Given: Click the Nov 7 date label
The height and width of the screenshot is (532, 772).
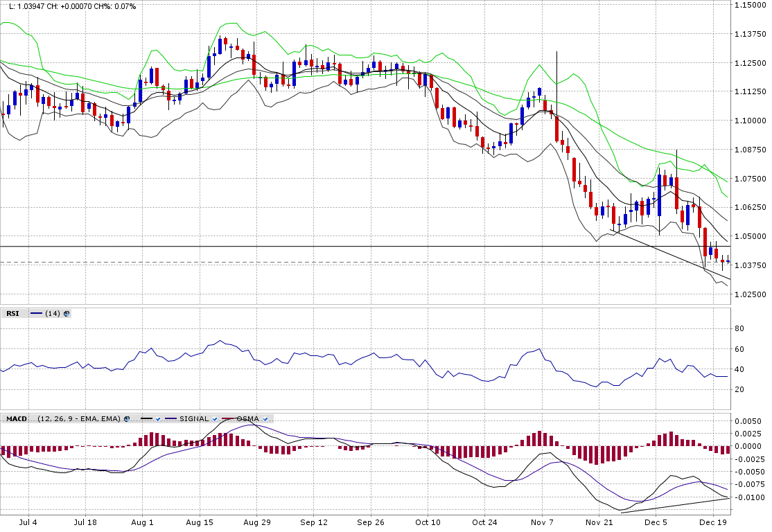Looking at the screenshot, I should coord(542,522).
